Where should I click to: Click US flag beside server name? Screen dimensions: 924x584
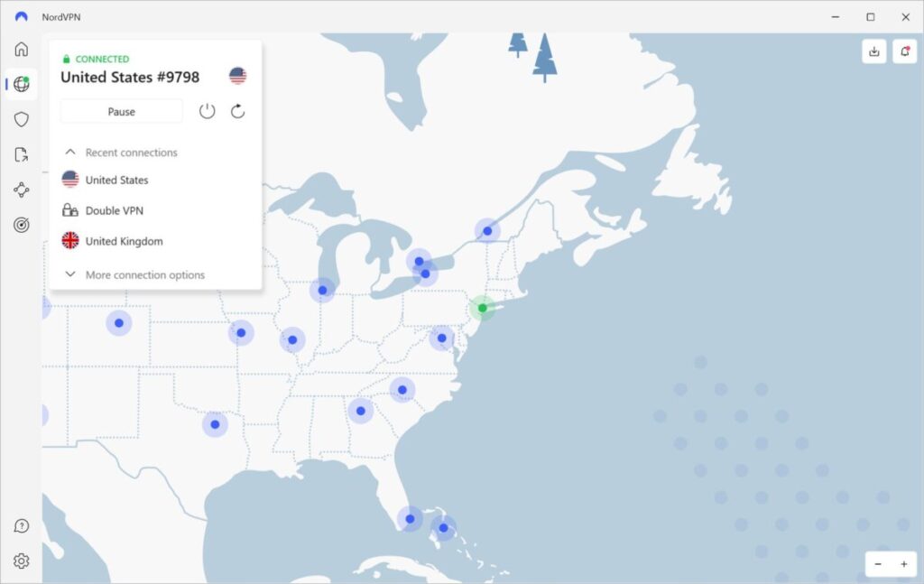tap(237, 76)
